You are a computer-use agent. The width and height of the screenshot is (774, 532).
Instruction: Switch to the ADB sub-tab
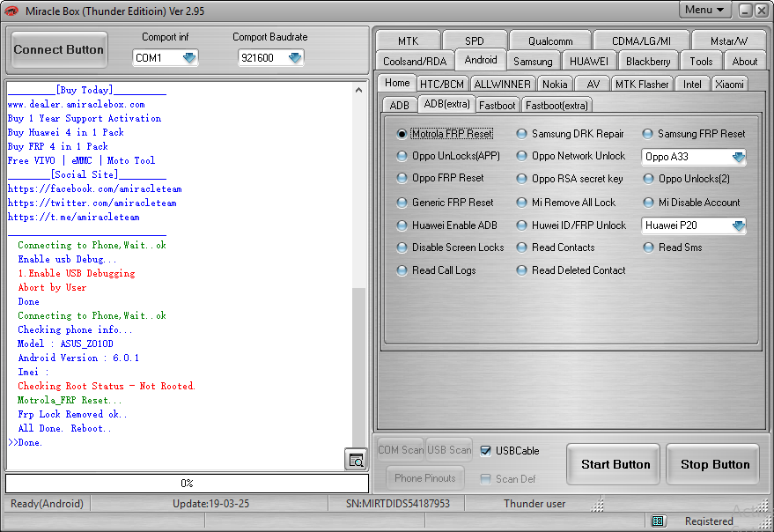[400, 105]
